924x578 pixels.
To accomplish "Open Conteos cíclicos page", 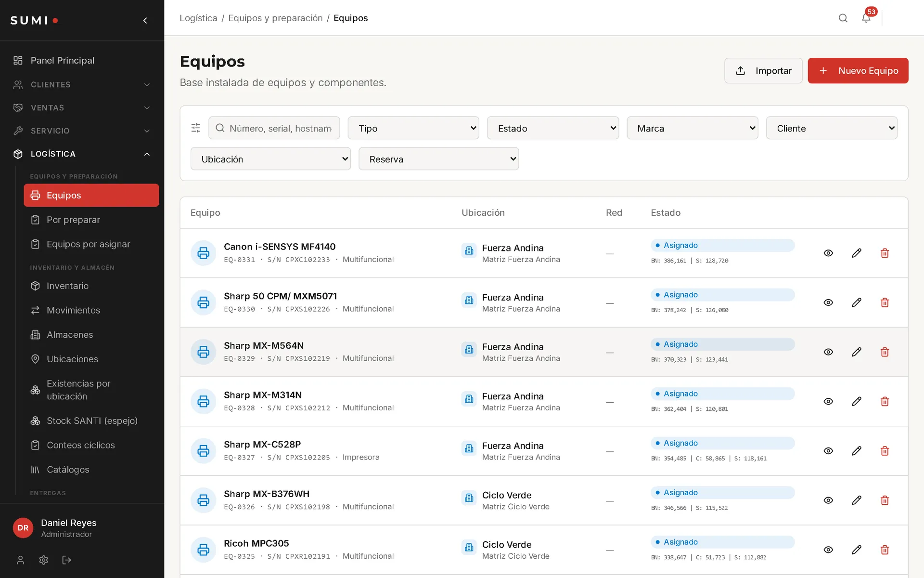I will point(91,446).
